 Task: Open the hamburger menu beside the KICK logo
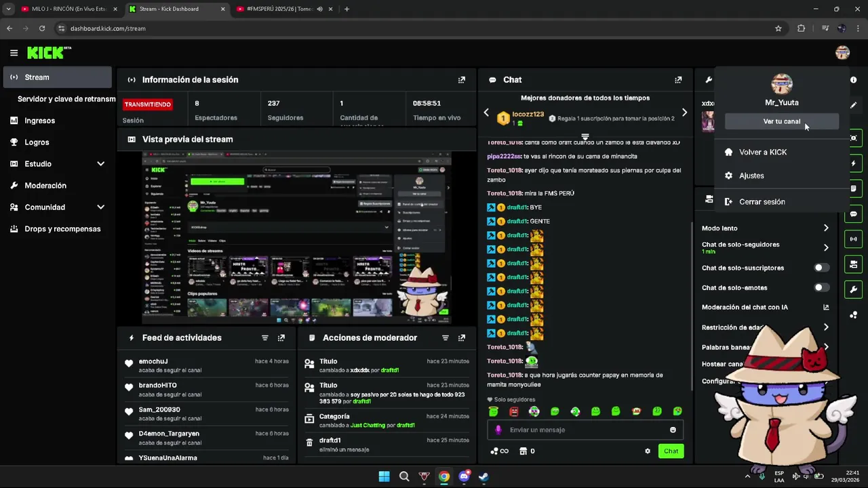tap(14, 53)
